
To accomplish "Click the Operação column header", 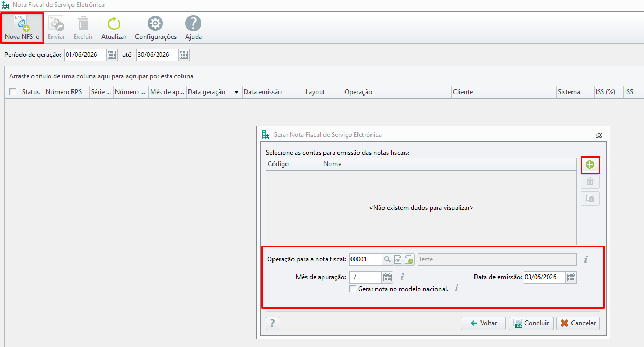I will click(x=397, y=92).
